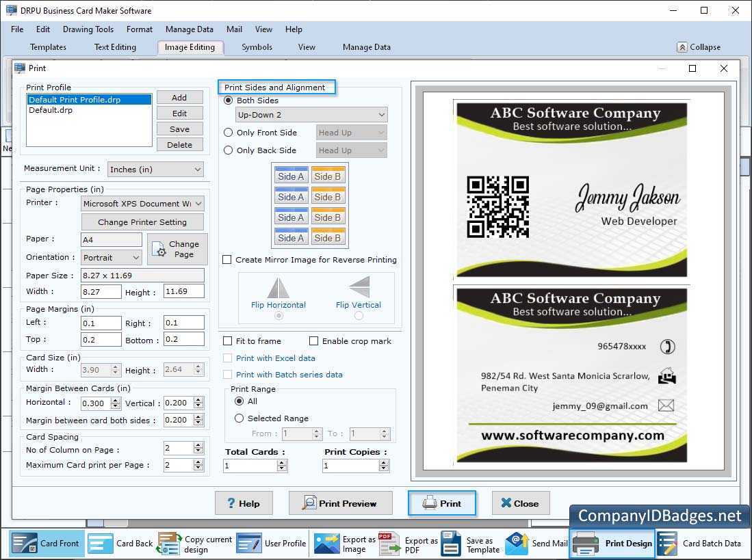
Task: Open Card Batch Data icon
Action: tap(667, 543)
